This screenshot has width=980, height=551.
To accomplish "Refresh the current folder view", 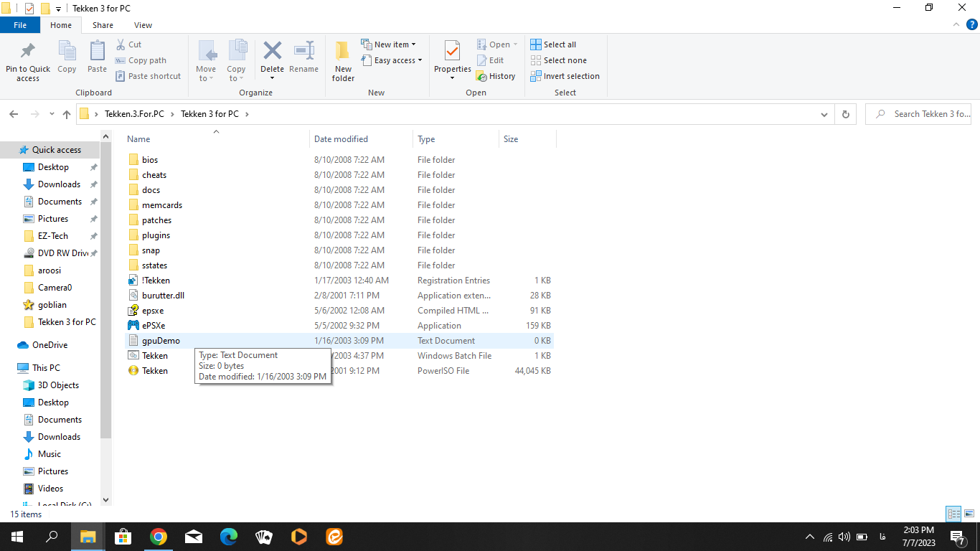I will point(846,114).
